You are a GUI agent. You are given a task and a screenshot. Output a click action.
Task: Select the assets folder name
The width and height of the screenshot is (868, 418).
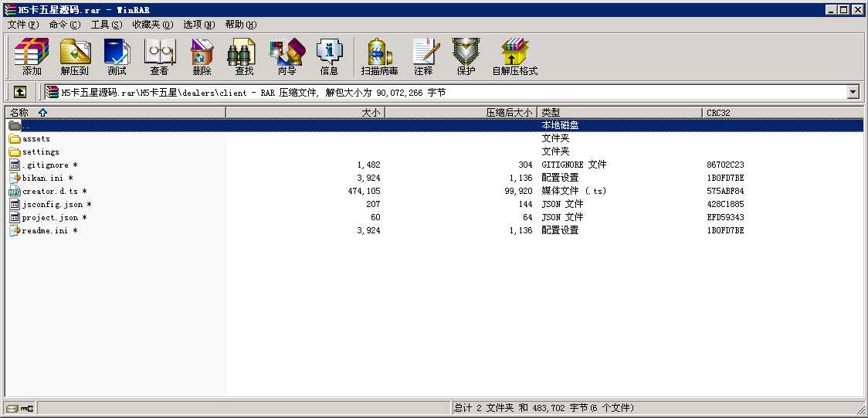(x=36, y=139)
